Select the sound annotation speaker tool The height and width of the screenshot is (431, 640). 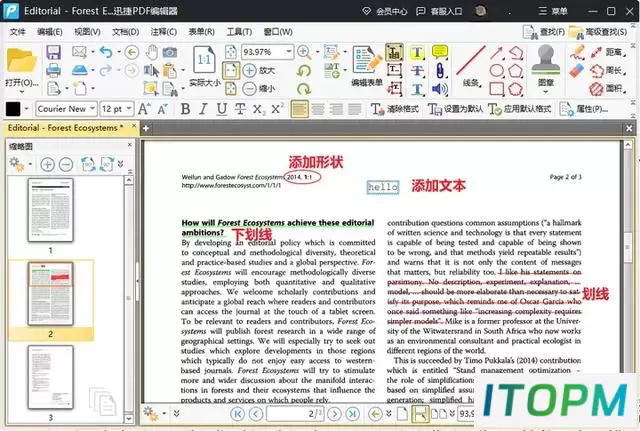point(440,89)
